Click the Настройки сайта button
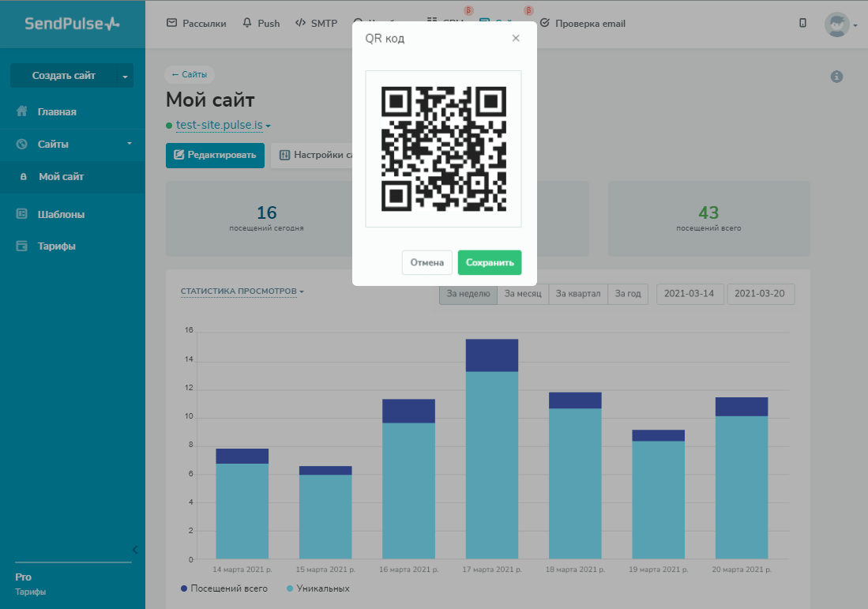This screenshot has height=609, width=868. point(312,155)
